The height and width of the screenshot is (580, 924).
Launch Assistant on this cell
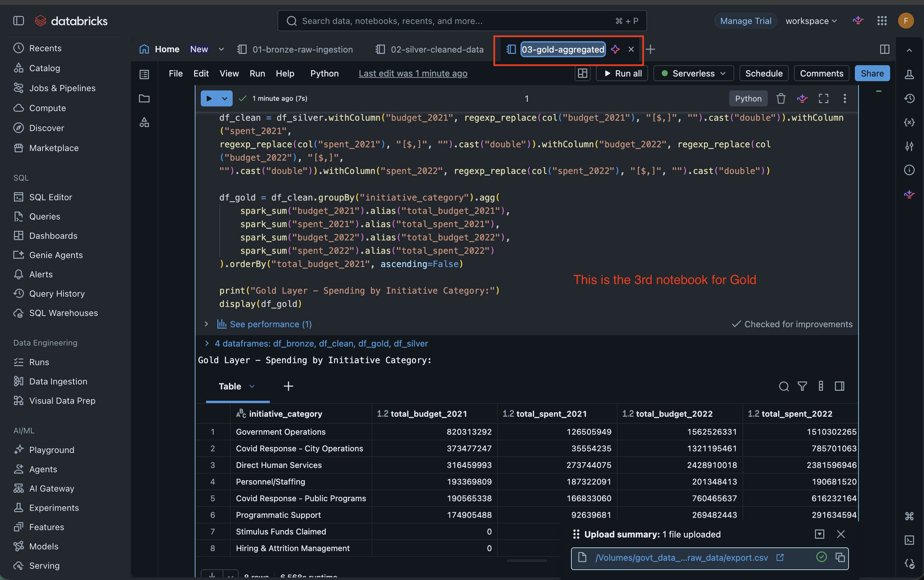point(802,98)
